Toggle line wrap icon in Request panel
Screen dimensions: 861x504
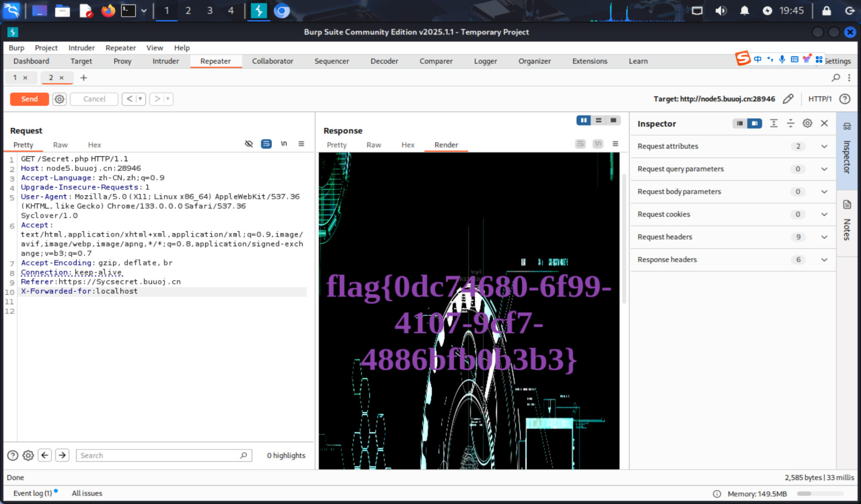[x=266, y=144]
